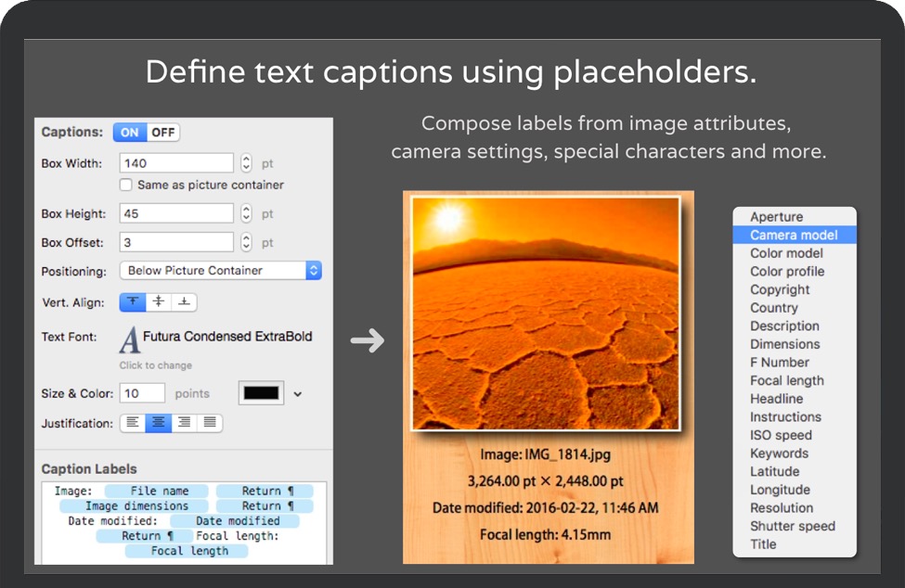Open the black text color swatch

click(261, 393)
